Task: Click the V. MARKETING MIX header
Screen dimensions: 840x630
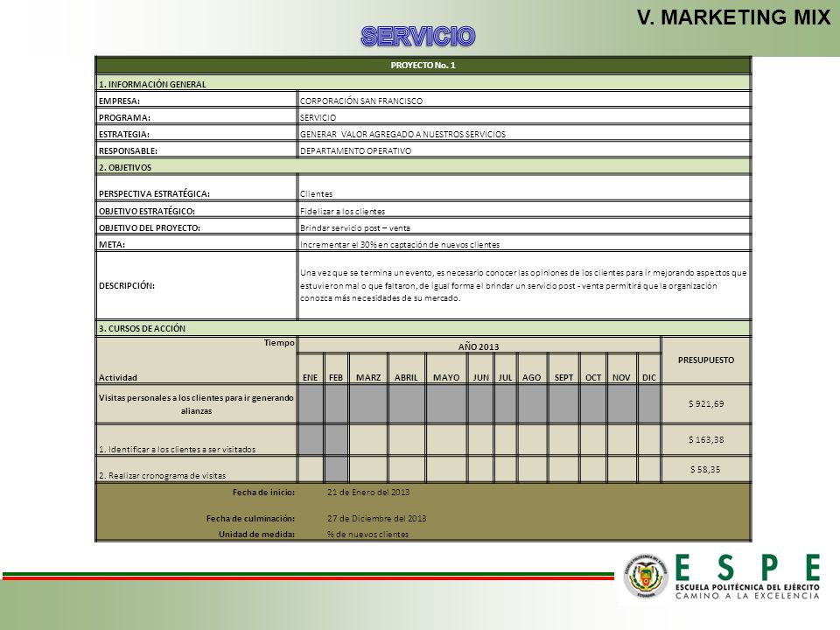Action: 734,17
